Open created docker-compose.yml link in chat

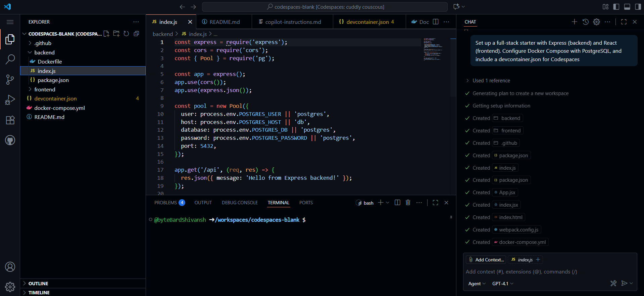(522, 242)
